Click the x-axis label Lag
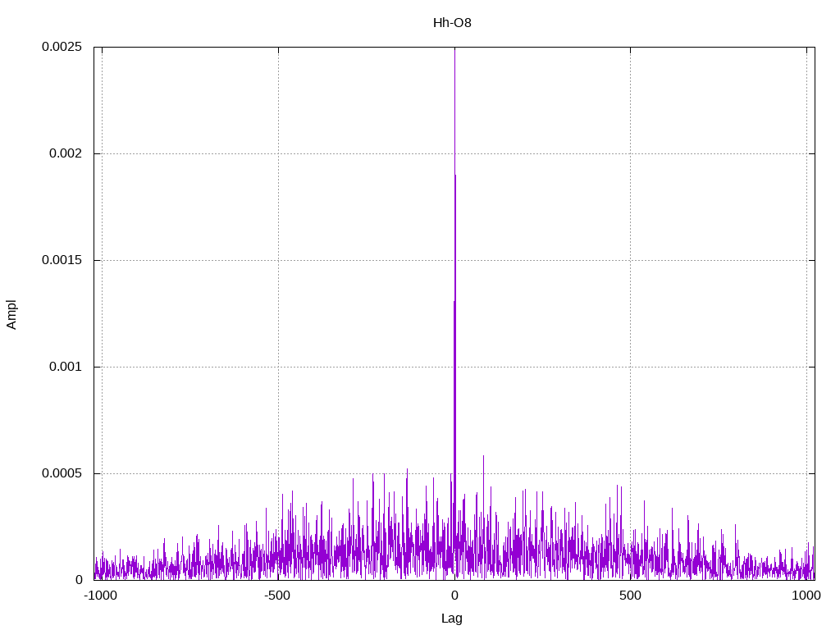840x630 pixels. coord(452,619)
